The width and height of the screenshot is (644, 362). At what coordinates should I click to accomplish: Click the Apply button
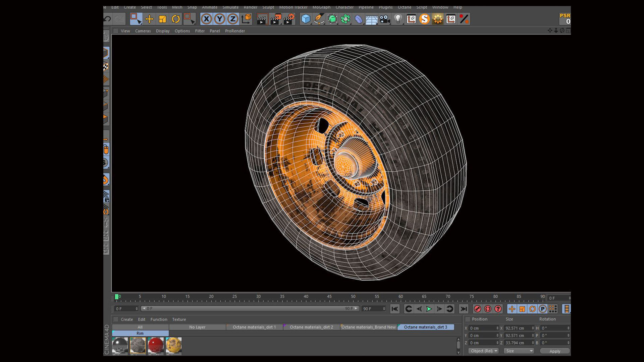(x=555, y=351)
